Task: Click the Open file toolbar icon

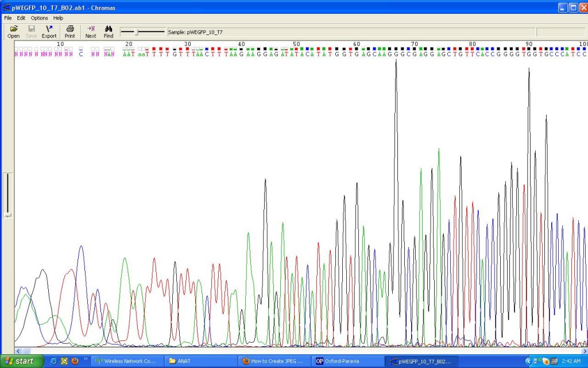Action: click(13, 31)
